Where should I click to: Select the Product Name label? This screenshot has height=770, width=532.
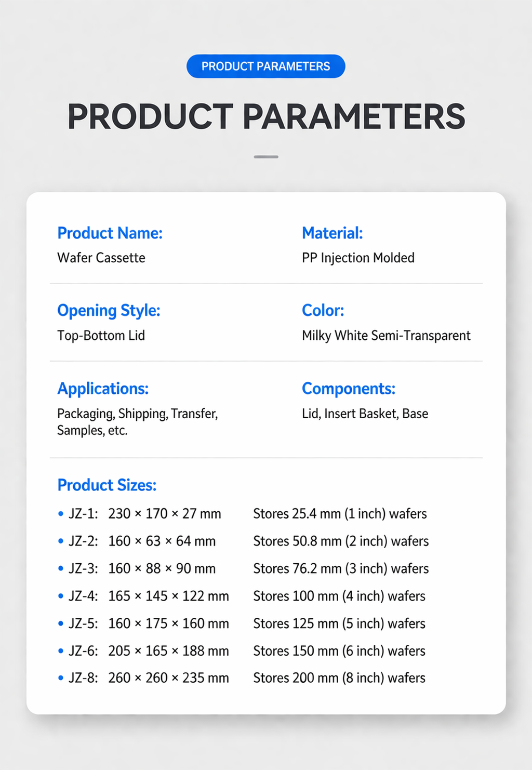(110, 233)
